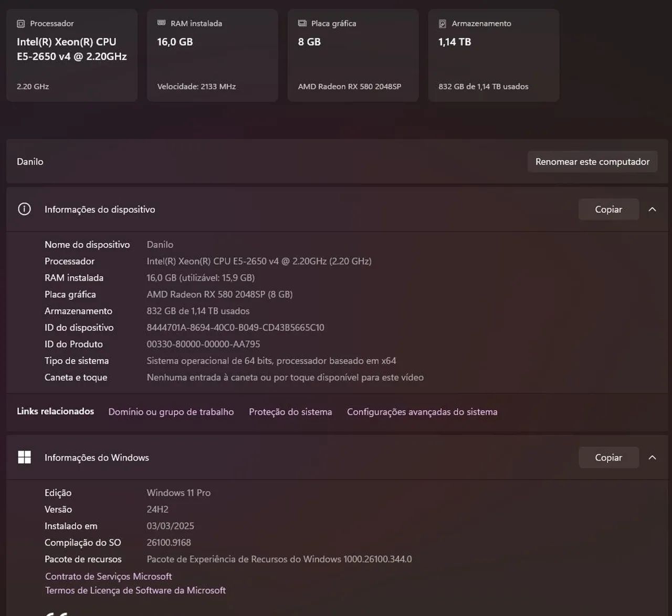This screenshot has height=616, width=672.
Task: Click the RAM module icon in RAM instalada card
Action: [x=162, y=23]
